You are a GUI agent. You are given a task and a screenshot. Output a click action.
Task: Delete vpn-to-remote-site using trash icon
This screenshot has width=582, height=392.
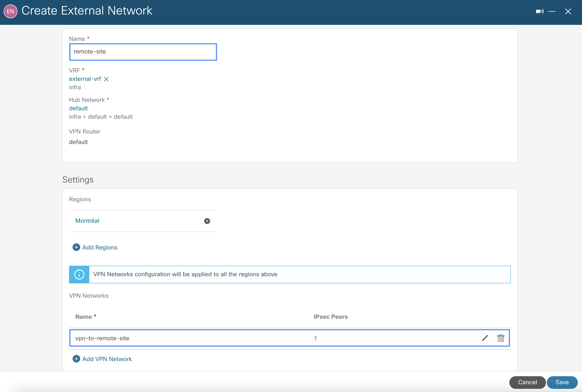(501, 338)
